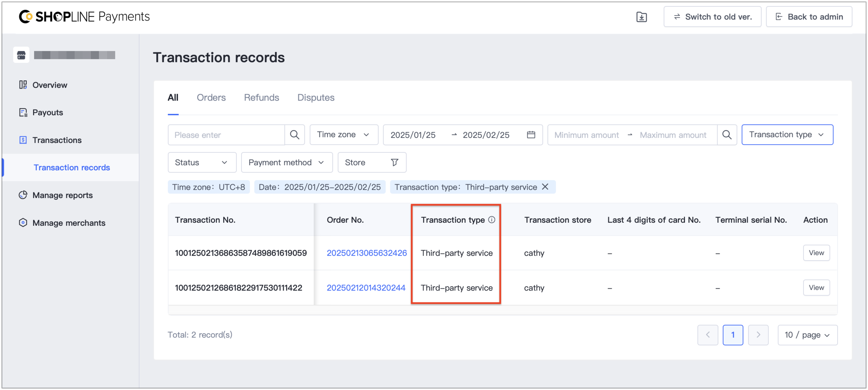The height and width of the screenshot is (390, 868).
Task: Open the download center icon
Action: point(641,17)
